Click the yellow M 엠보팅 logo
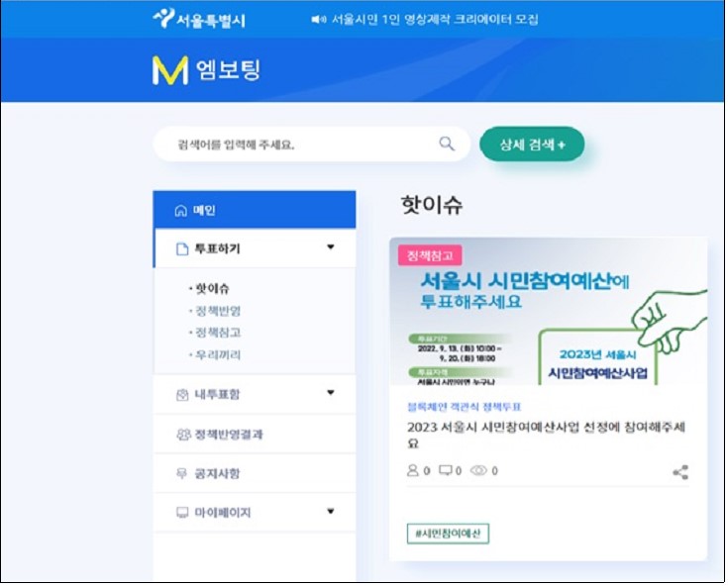This screenshot has height=586, width=728. pos(207,70)
